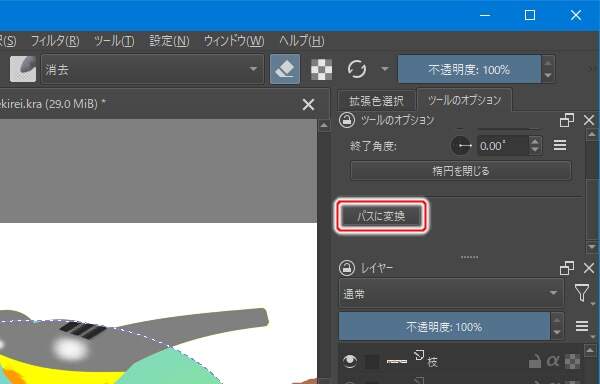Toggle lock on レイヤー docker
Viewport: 600px width, 384px height.
point(347,268)
